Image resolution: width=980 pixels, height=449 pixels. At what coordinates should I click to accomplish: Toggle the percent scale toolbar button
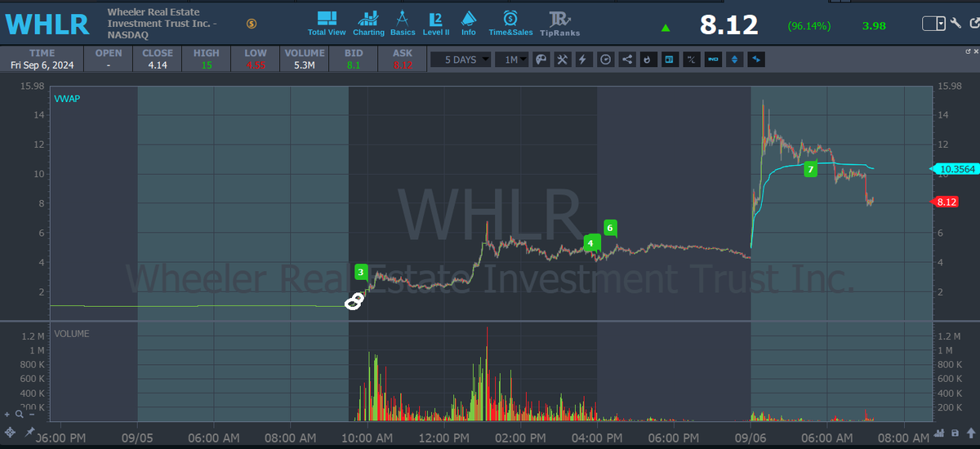[x=691, y=59]
